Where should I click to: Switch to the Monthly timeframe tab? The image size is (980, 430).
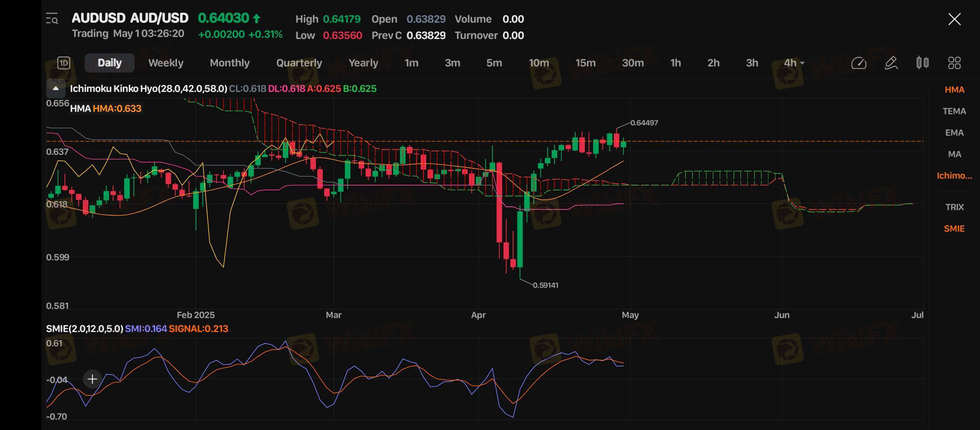[x=229, y=63]
